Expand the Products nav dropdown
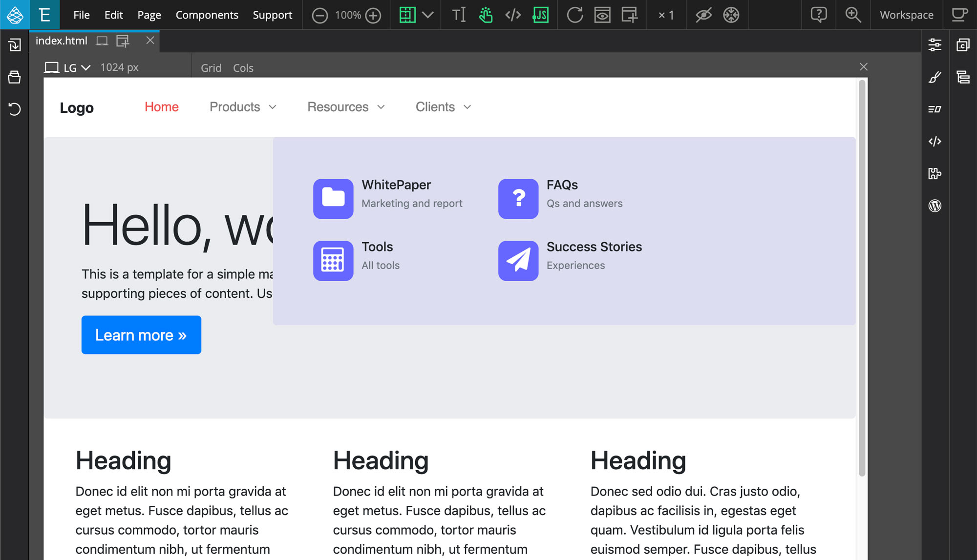977x560 pixels. point(243,107)
